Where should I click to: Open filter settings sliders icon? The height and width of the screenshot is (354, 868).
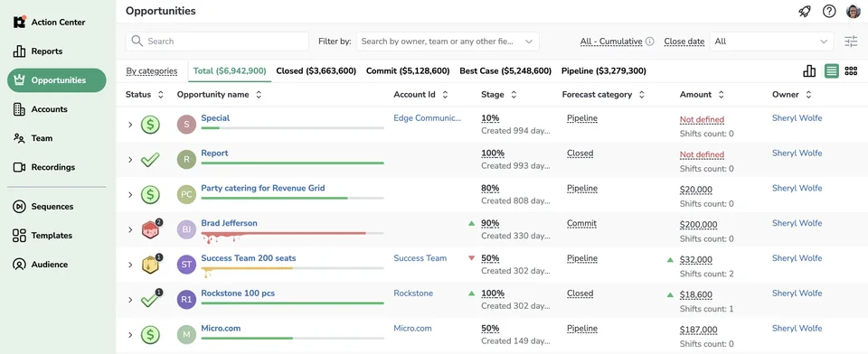tap(851, 41)
